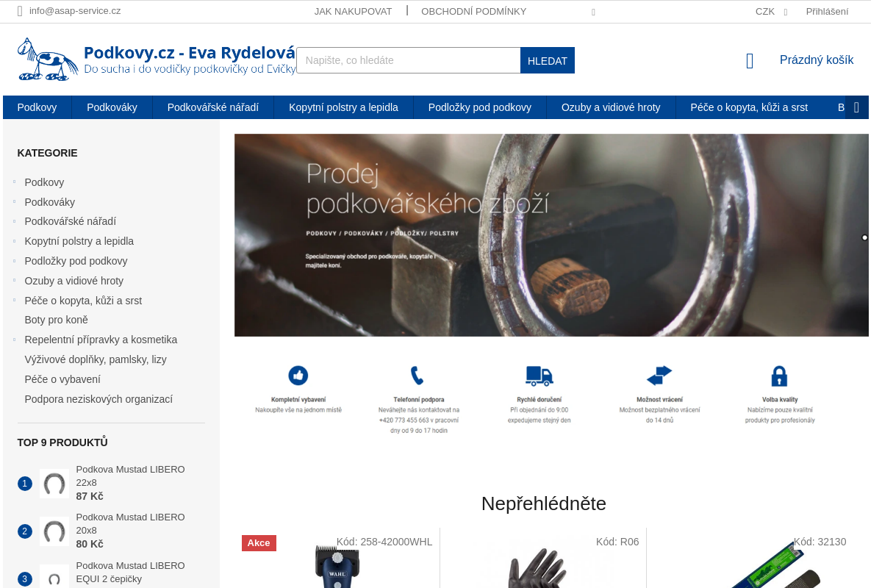
Task: Click the thumbs-up Kompletní vybavení icon
Action: (x=298, y=376)
